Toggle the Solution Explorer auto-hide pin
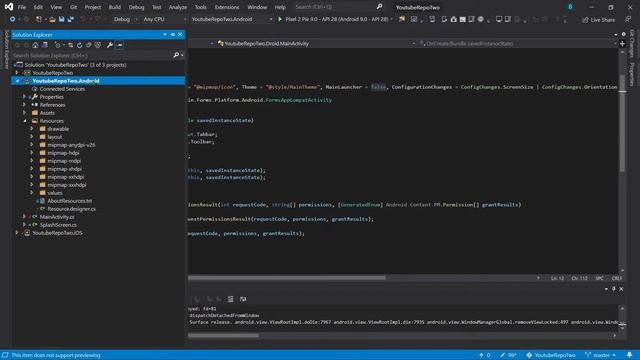Image resolution: width=640 pixels, height=360 pixels. click(x=173, y=35)
